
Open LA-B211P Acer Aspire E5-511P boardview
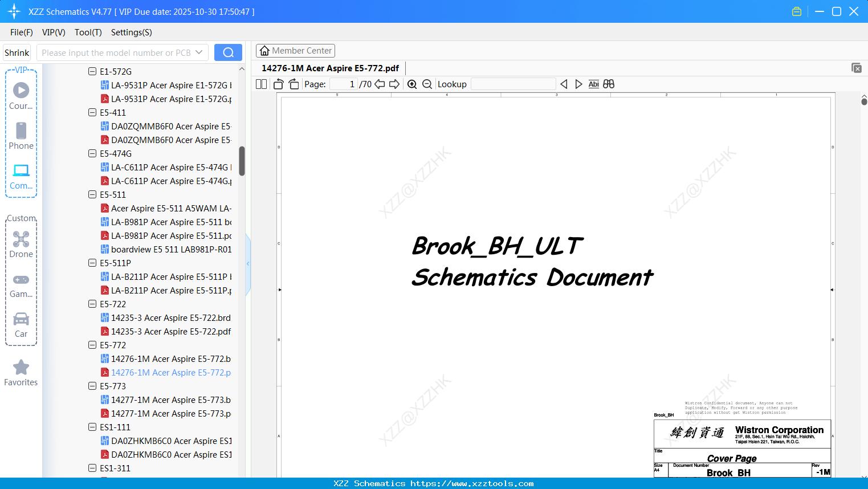(166, 277)
